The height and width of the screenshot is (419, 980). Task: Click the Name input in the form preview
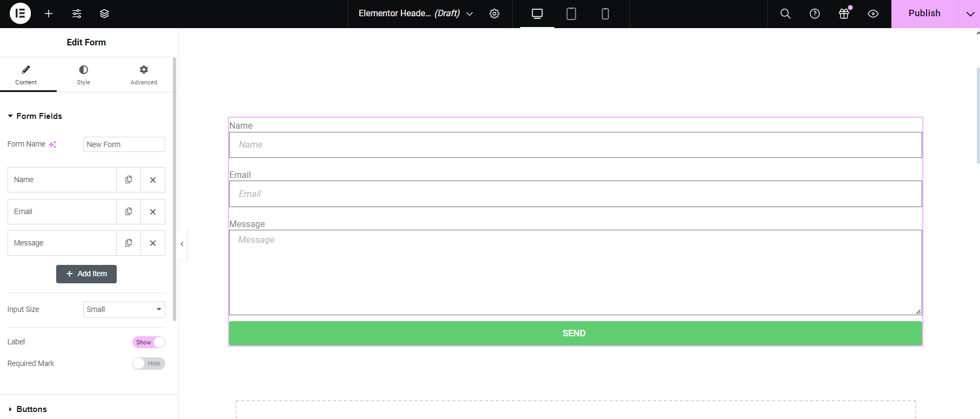(x=575, y=145)
